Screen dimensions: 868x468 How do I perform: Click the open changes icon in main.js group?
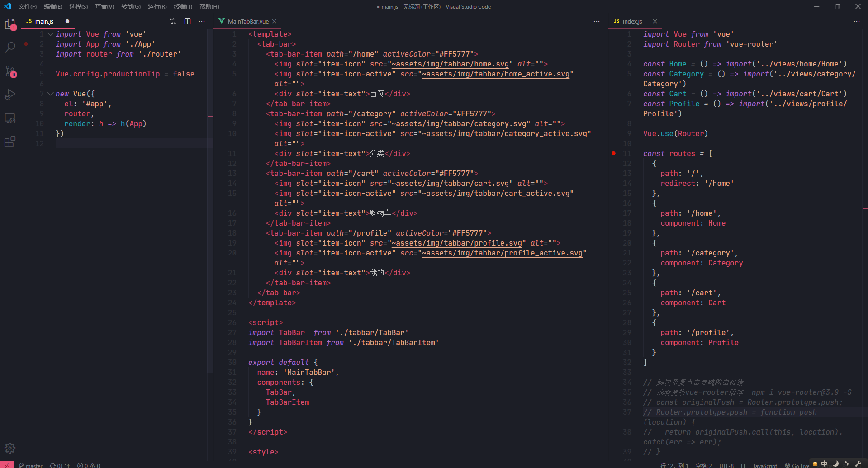(x=173, y=21)
